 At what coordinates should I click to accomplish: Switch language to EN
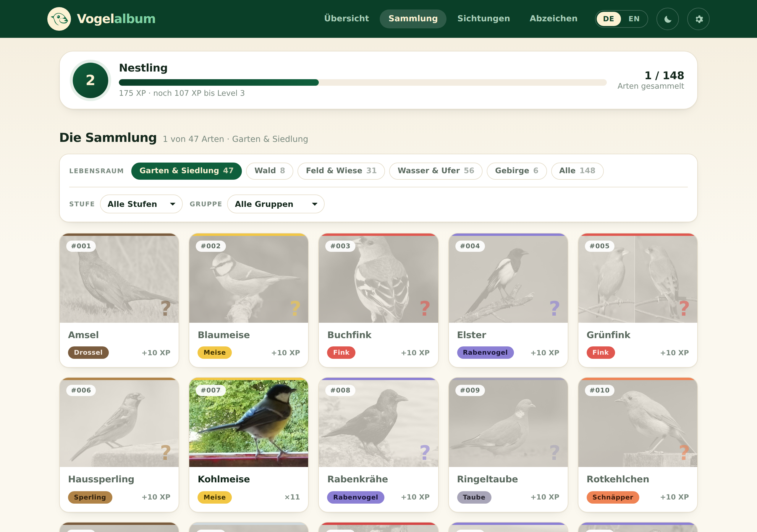click(634, 19)
